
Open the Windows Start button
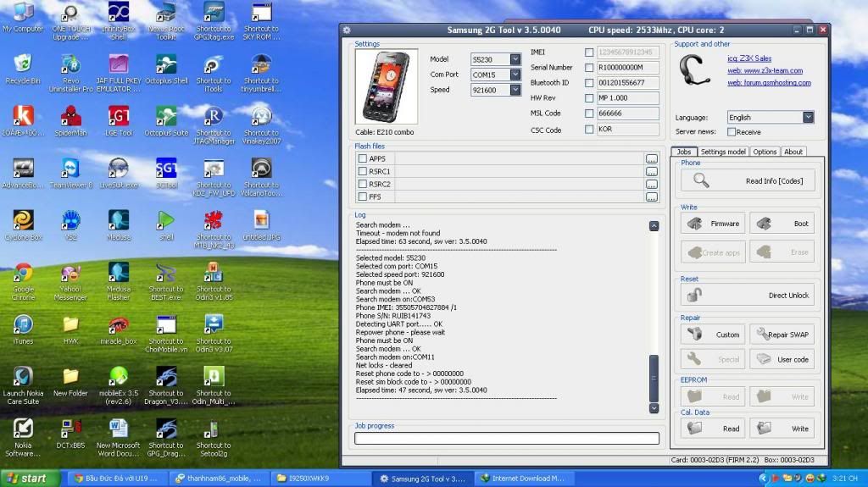coord(30,479)
